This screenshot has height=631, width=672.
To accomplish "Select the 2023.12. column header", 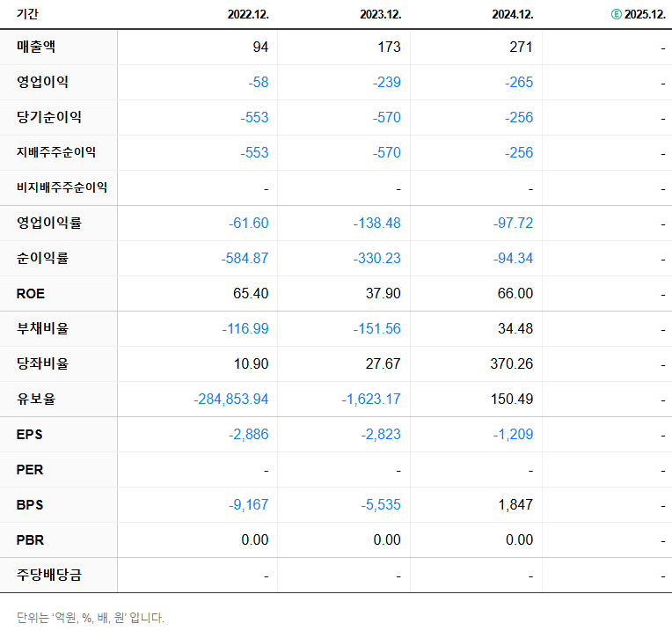I will coord(381,14).
